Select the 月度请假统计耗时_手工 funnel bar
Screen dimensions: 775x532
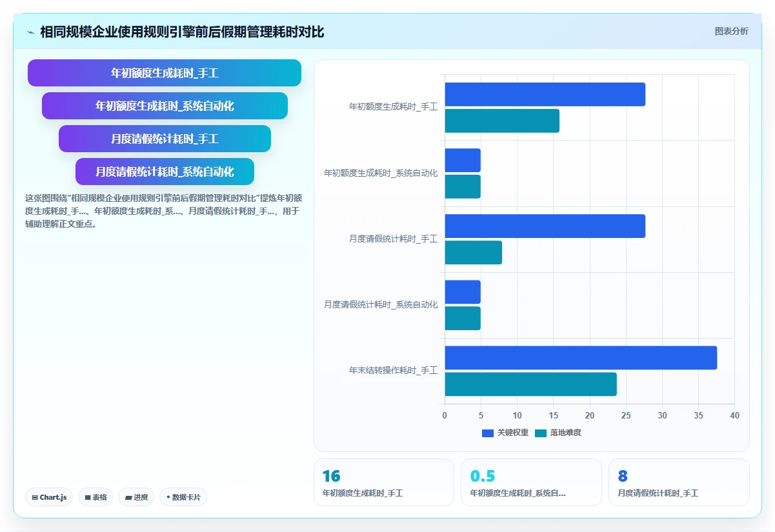[x=165, y=139]
